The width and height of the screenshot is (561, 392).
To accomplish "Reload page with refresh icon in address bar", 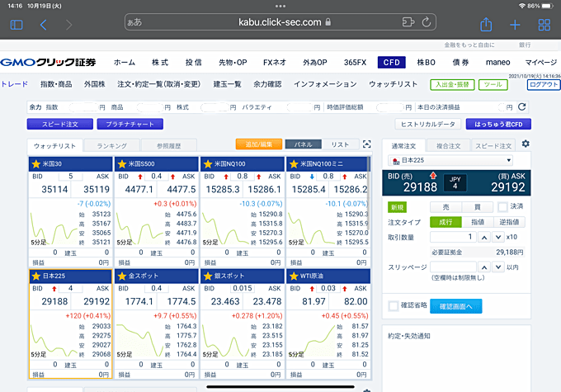I will pos(427,22).
